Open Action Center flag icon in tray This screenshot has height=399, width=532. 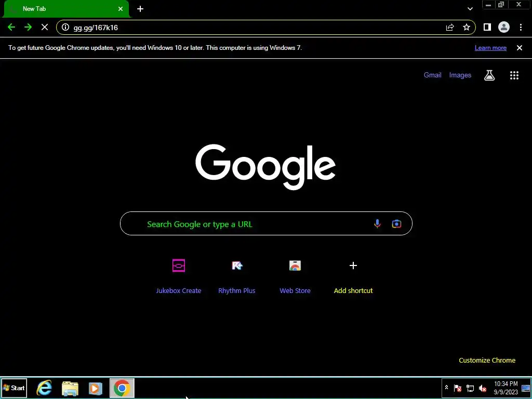pos(458,388)
